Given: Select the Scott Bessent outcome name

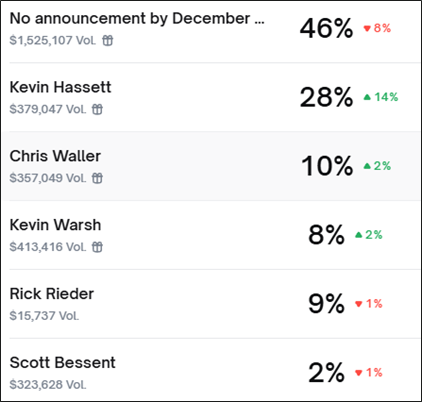Looking at the screenshot, I should [x=63, y=363].
